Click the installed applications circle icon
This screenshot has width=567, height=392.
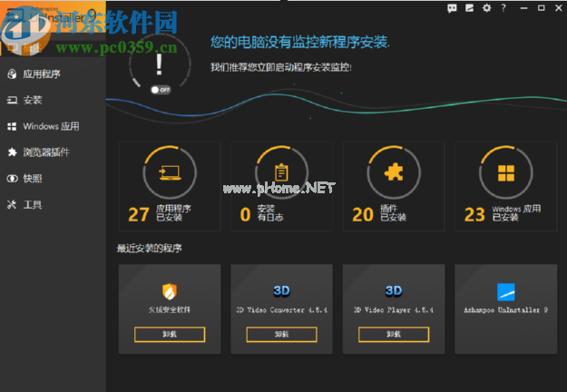pos(169,173)
